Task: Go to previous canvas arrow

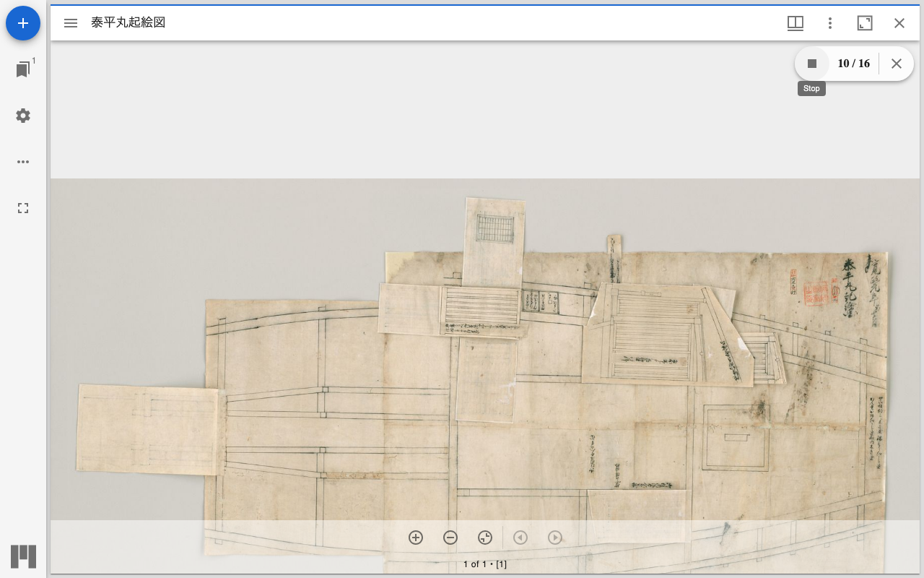Action: [520, 538]
